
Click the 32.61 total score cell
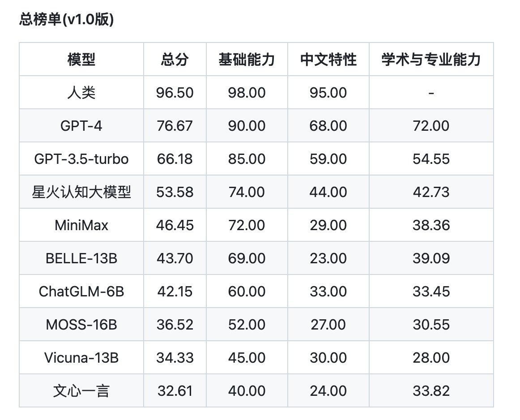[x=175, y=391]
